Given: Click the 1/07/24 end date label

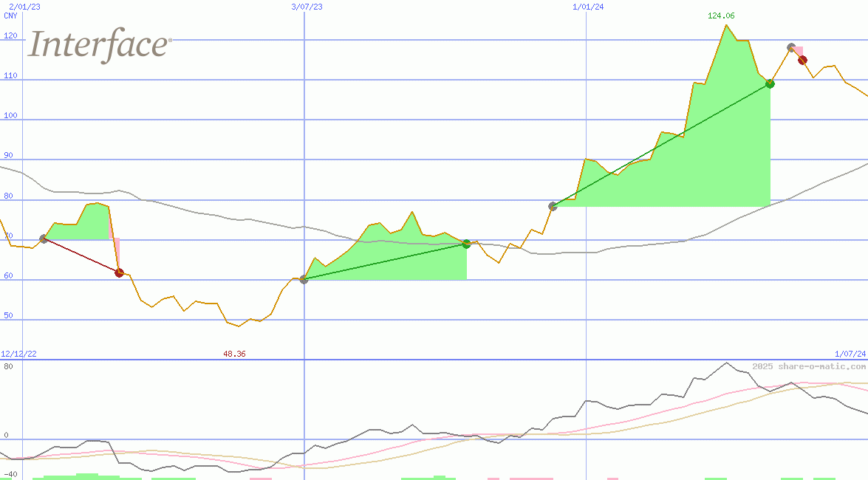Looking at the screenshot, I should (850, 354).
